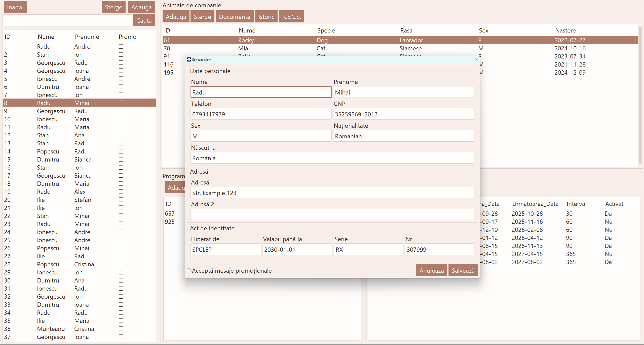Select pet row Mia the Siamese cat
The height and width of the screenshot is (345, 644).
point(400,48)
